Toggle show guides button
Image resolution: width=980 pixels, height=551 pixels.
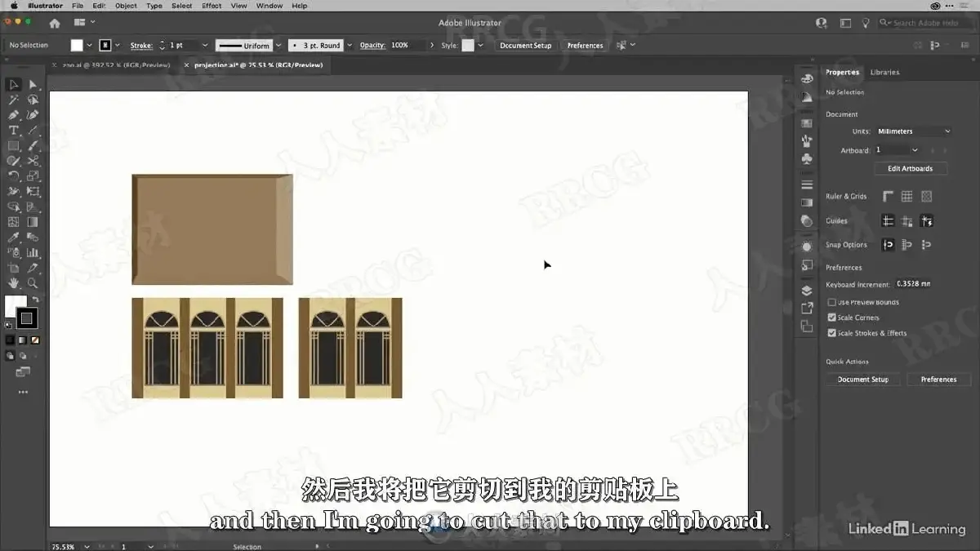coord(888,221)
